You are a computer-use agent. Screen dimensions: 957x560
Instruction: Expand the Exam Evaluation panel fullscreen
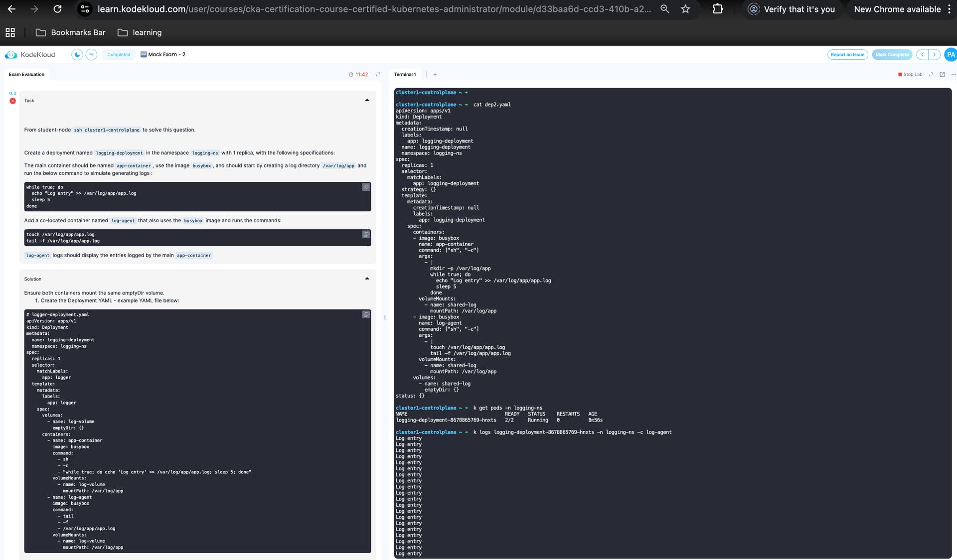tap(378, 75)
